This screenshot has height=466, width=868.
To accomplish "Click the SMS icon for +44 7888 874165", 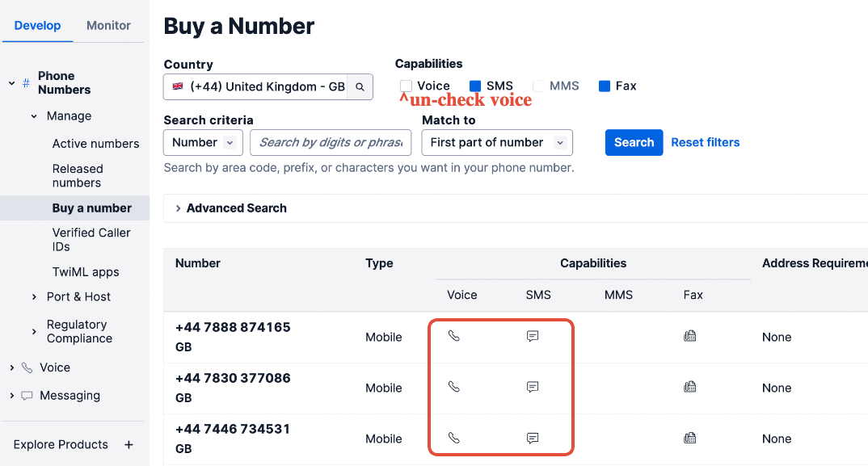I will point(533,337).
